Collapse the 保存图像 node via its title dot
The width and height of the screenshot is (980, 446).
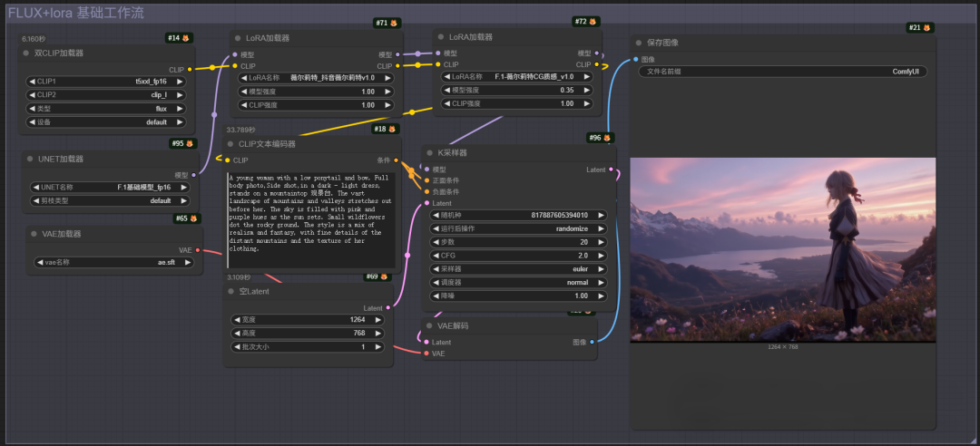[x=639, y=44]
